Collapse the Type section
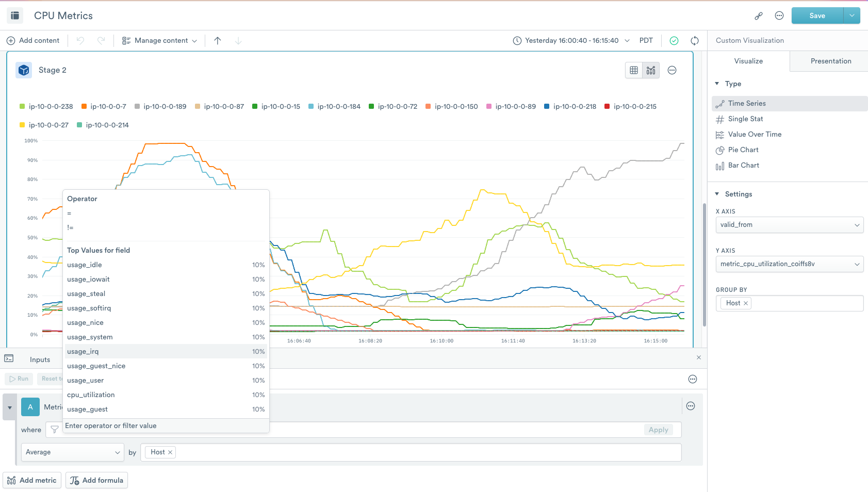This screenshot has width=868, height=492. coord(717,84)
